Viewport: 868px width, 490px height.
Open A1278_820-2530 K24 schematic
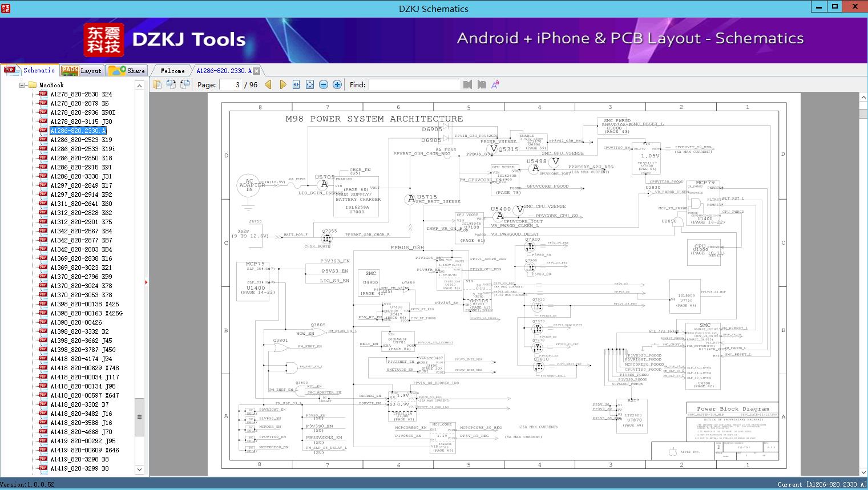coord(81,94)
